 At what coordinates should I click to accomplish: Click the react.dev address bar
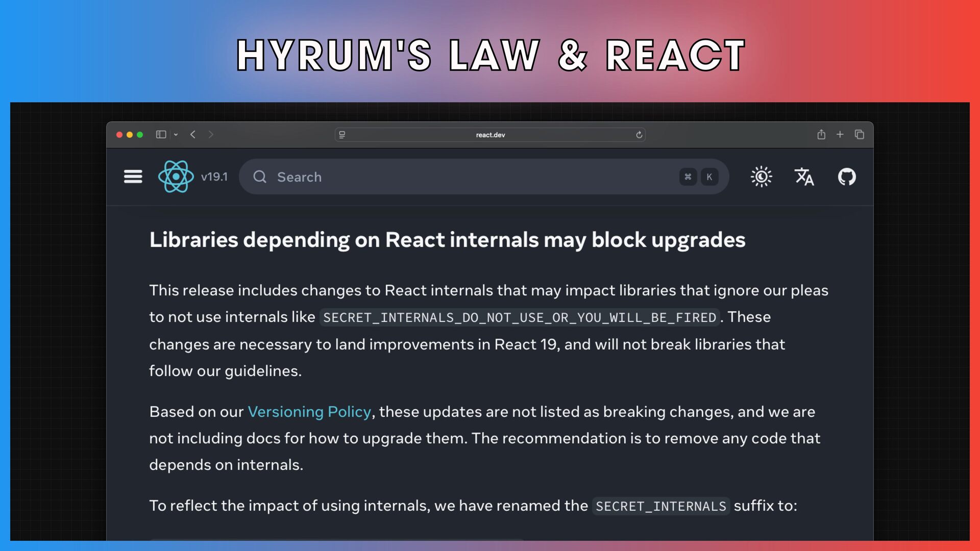point(490,135)
